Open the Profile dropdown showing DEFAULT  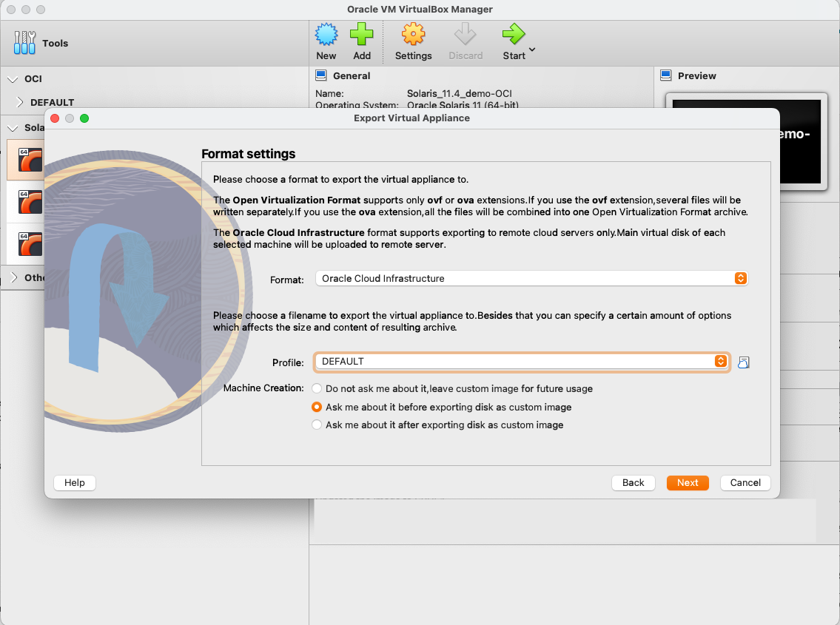pos(719,362)
